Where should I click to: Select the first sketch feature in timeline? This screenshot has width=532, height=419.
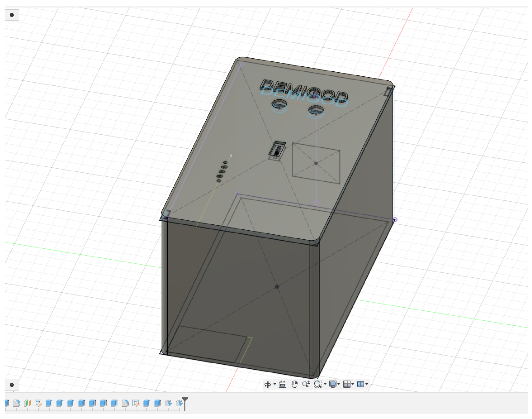click(x=38, y=403)
